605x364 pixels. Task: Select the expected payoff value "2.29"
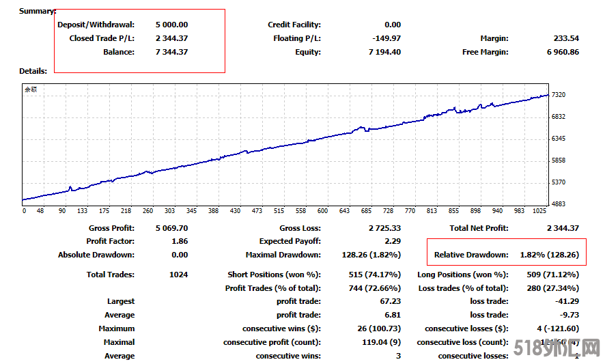tap(393, 241)
